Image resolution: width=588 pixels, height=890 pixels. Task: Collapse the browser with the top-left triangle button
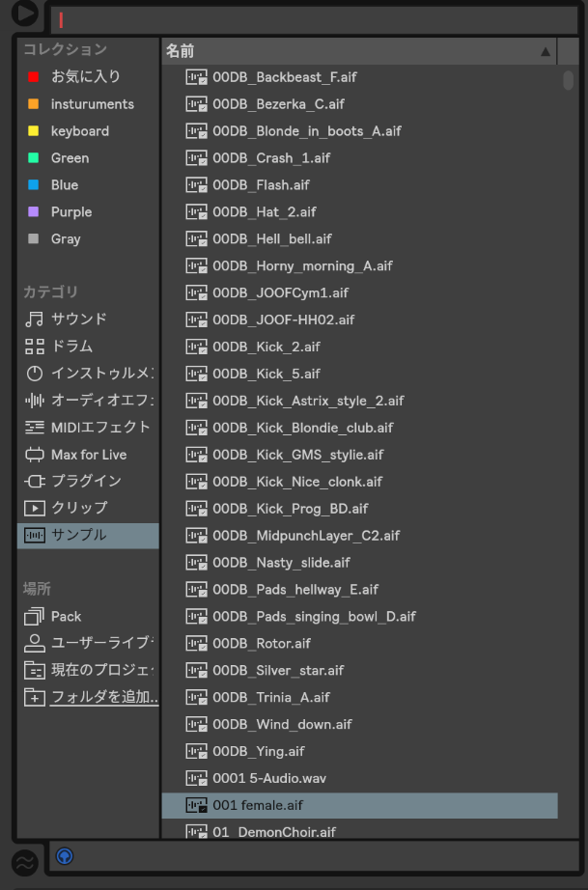tap(23, 14)
